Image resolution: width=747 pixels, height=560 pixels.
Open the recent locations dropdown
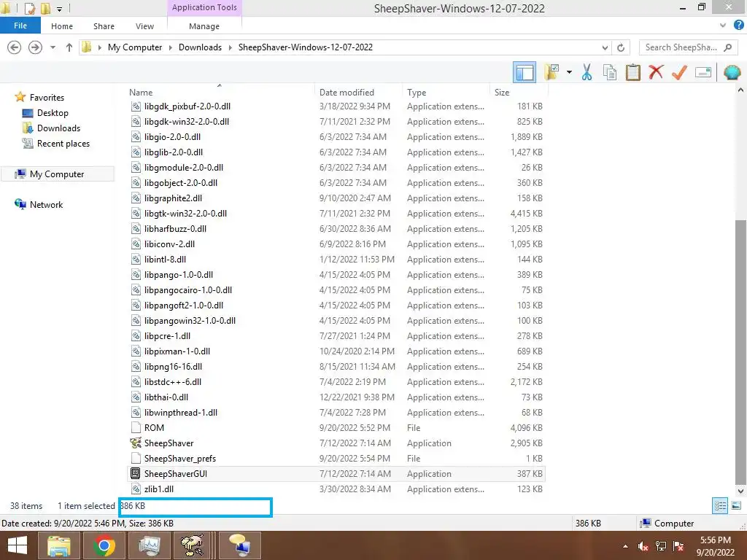point(53,47)
